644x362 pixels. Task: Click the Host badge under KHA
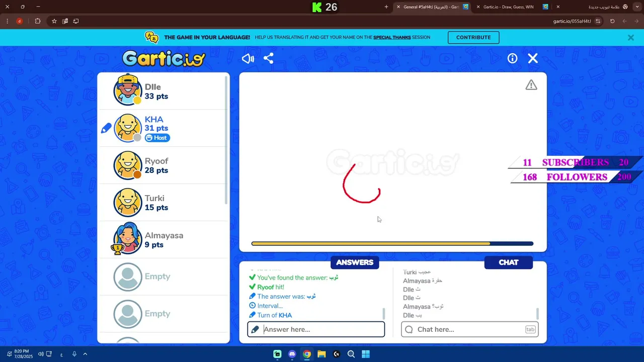[x=157, y=138]
